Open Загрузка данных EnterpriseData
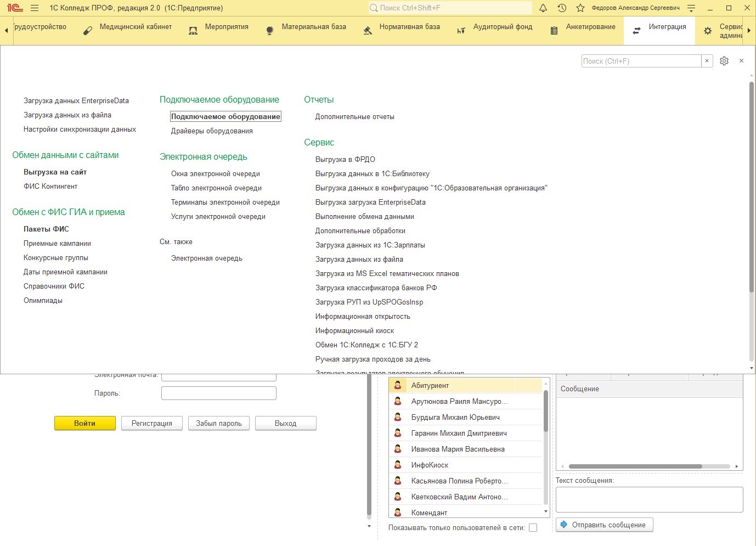Screen dimensions: 756x546 [x=76, y=100]
